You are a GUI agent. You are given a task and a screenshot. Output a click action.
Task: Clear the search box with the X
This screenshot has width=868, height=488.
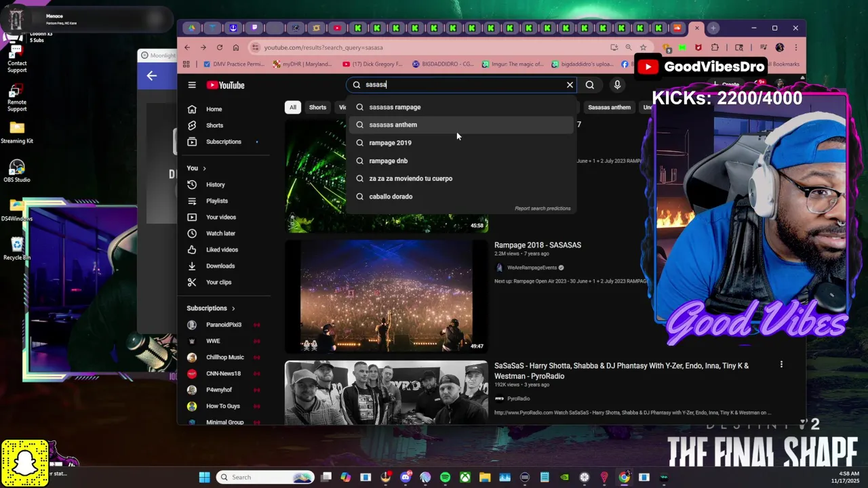(570, 85)
